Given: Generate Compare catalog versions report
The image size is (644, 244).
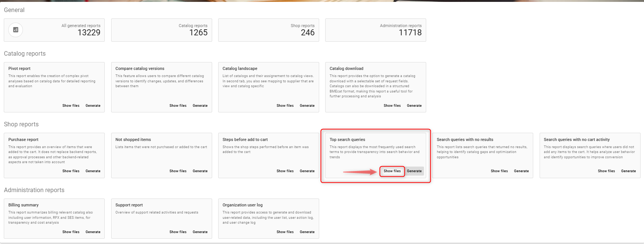Looking at the screenshot, I should click(x=200, y=106).
